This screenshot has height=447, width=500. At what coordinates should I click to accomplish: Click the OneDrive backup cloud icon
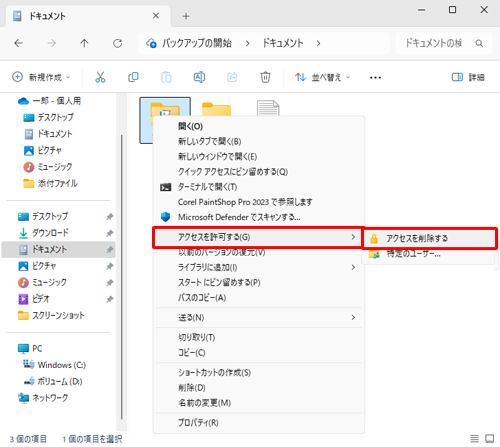coord(151,43)
